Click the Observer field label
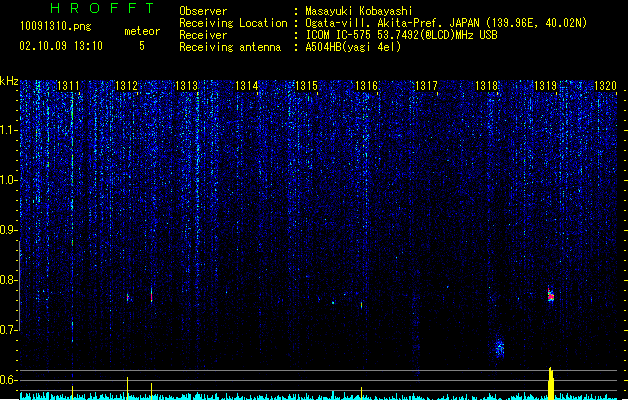The width and height of the screenshot is (629, 400). 203,11
